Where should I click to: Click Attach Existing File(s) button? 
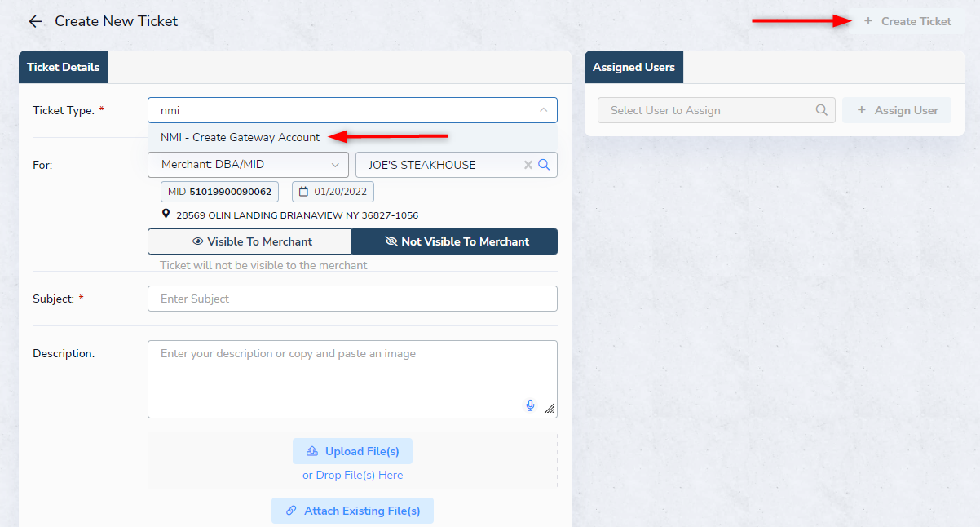click(352, 511)
